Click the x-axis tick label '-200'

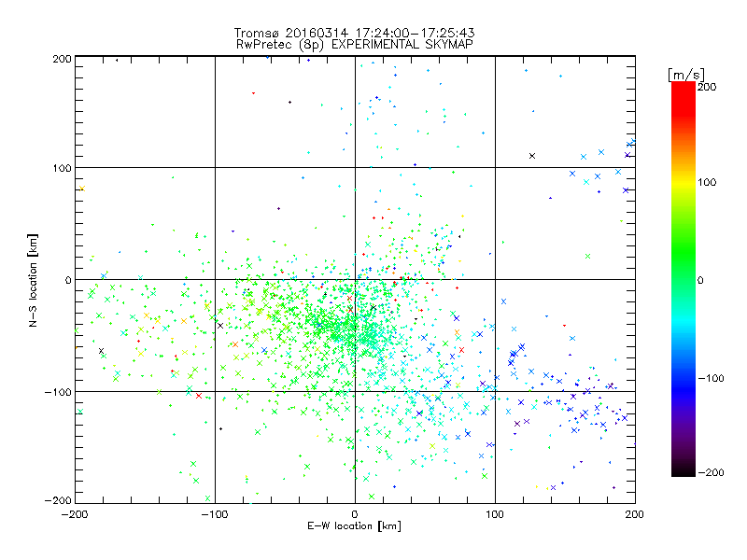(x=75, y=514)
